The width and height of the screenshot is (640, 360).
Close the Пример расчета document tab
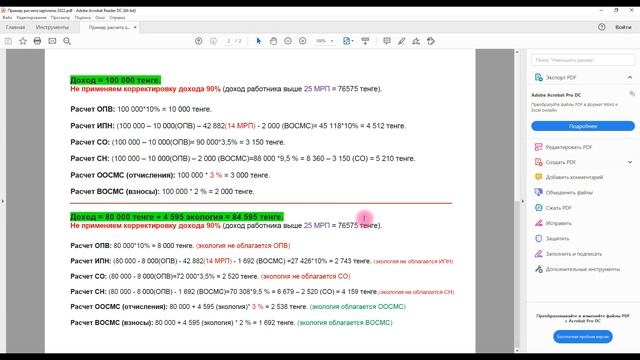[135, 27]
